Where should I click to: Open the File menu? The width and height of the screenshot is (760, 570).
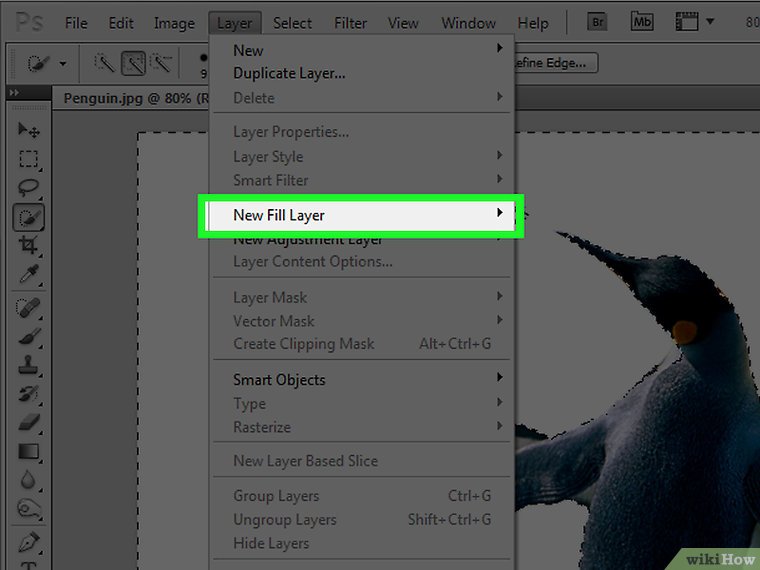point(76,23)
